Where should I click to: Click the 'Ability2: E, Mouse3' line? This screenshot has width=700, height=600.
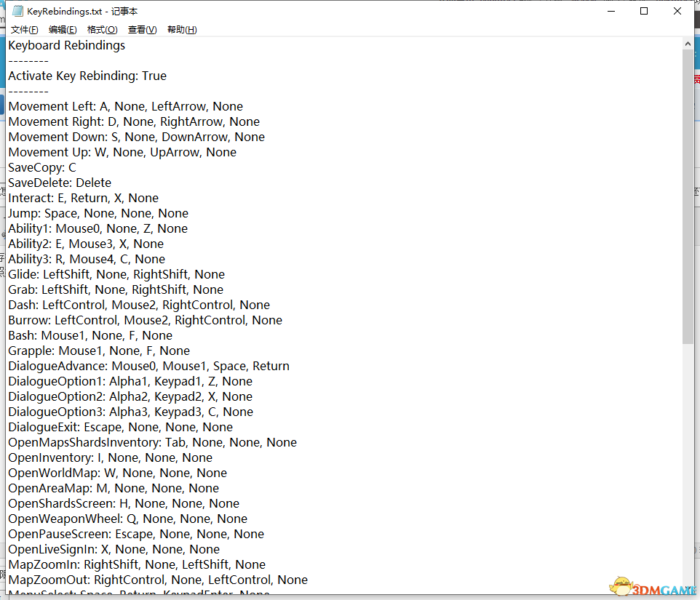86,244
